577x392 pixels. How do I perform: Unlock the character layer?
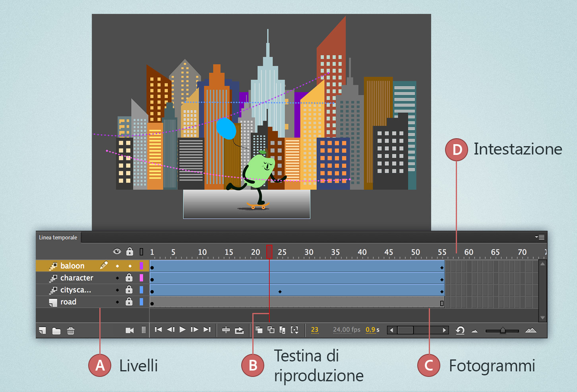tap(129, 277)
